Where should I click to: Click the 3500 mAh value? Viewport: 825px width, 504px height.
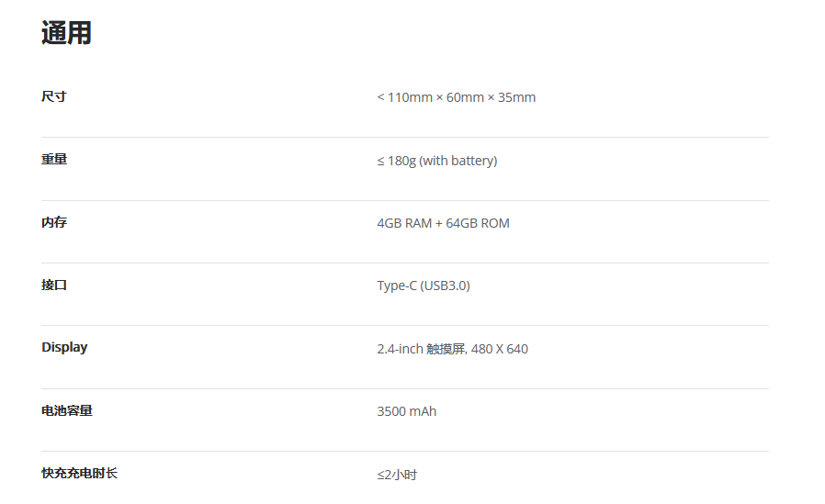407,411
